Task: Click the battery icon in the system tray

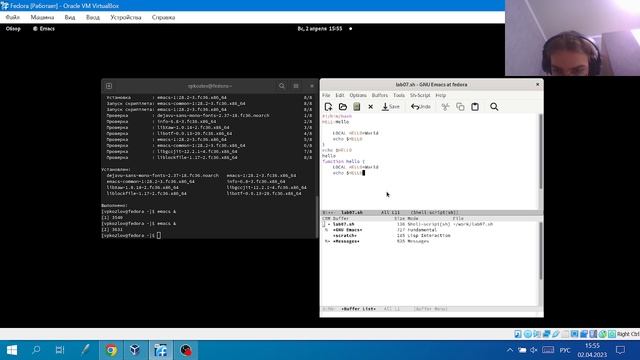Action: [x=522, y=350]
